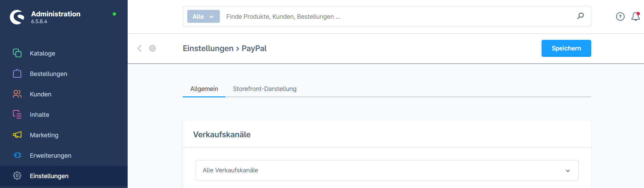This screenshot has height=188, width=644.
Task: Open notifications bell icon
Action: [635, 16]
